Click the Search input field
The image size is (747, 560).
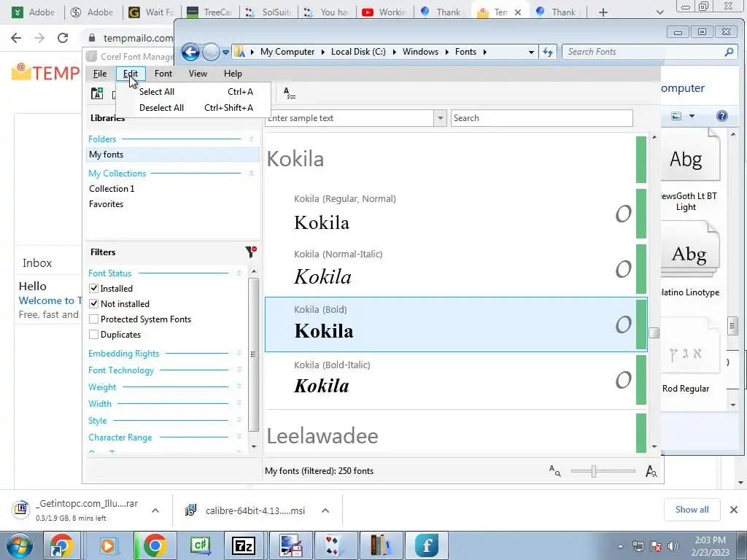click(x=542, y=118)
